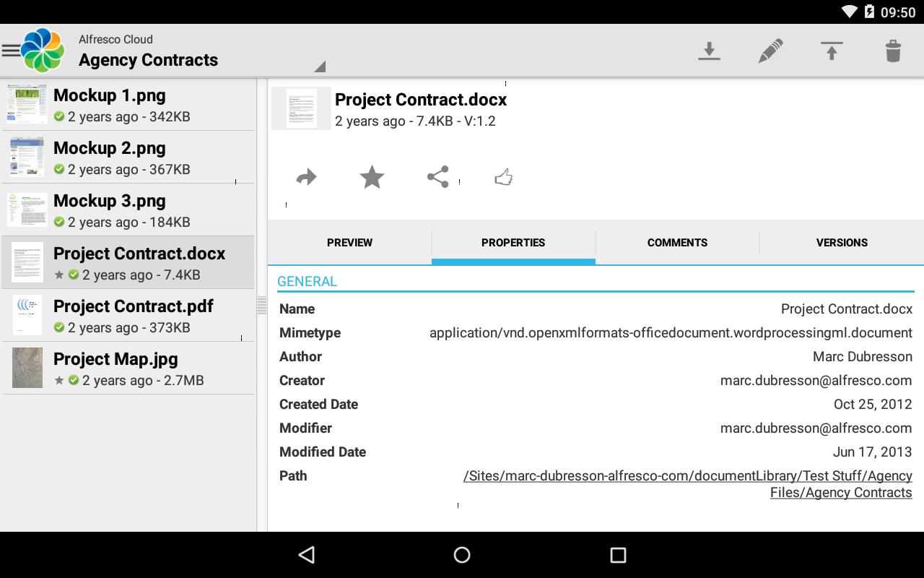Tap the Android home button

coord(462,555)
